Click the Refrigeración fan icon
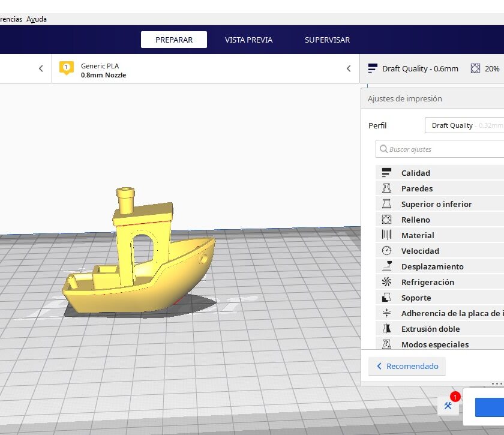 [386, 281]
